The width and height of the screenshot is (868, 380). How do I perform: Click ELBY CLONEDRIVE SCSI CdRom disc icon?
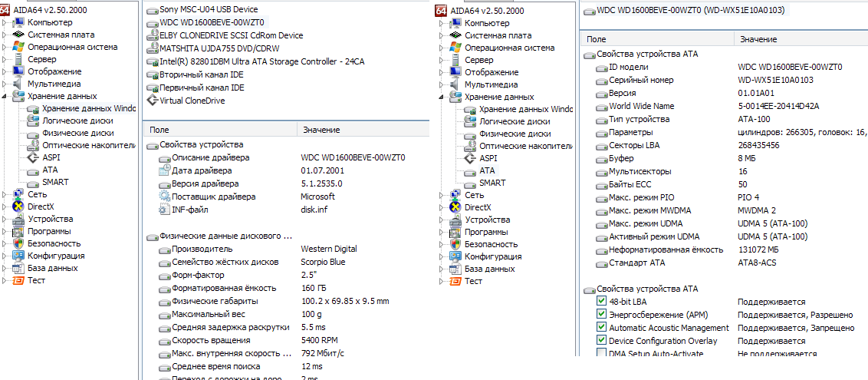click(x=153, y=35)
